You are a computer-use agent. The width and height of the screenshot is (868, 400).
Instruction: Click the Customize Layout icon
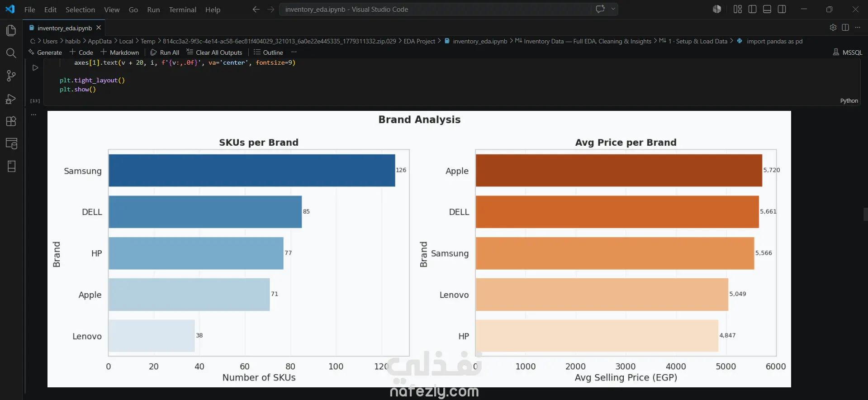[738, 9]
